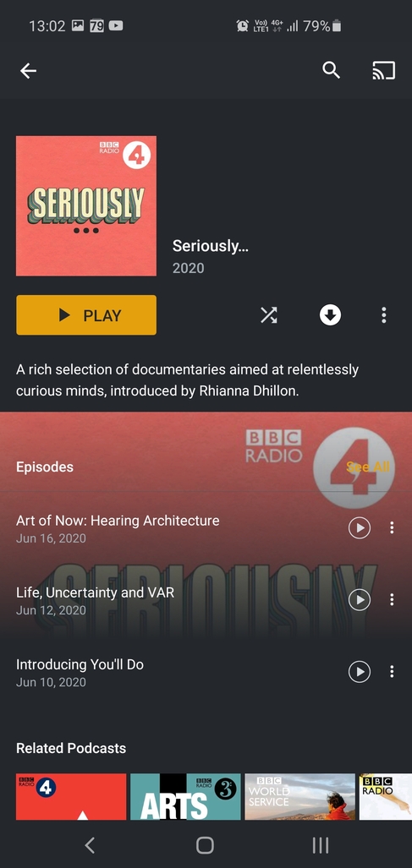
Task: Open the Introducing You'll Do episode title
Action: point(80,664)
